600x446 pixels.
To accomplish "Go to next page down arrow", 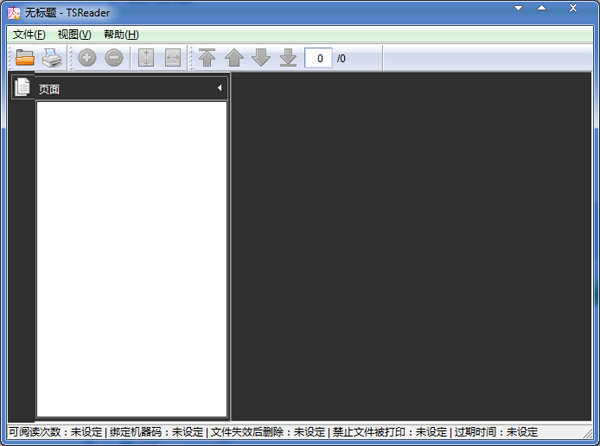I will tap(261, 58).
